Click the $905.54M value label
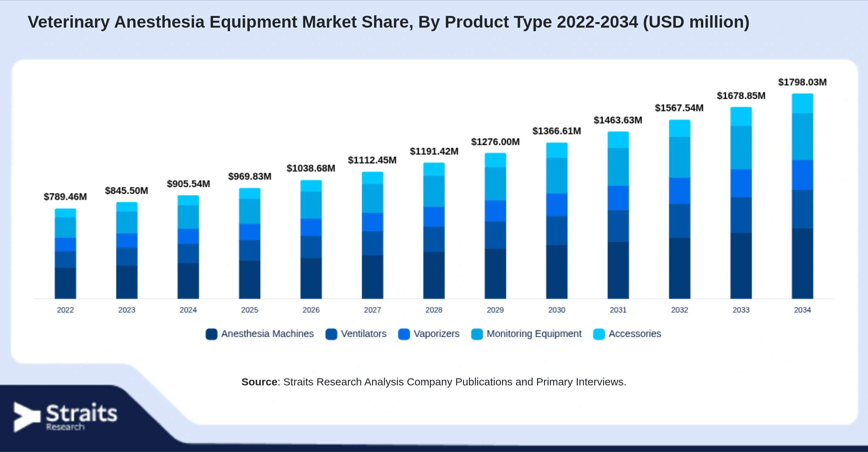 pyautogui.click(x=188, y=184)
